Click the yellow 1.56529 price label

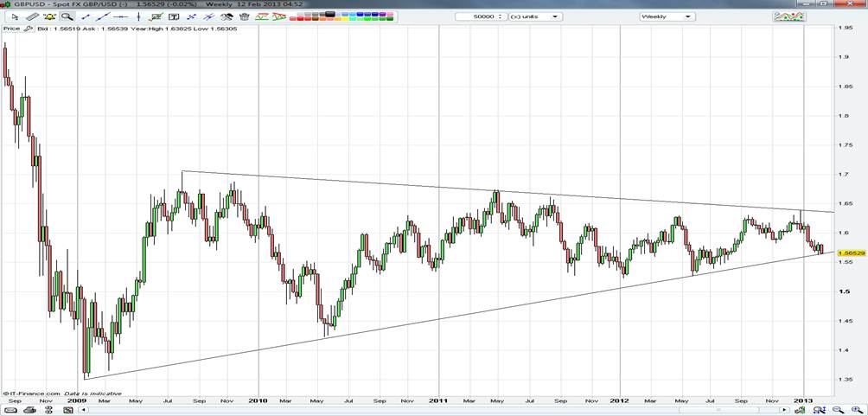pos(851,253)
